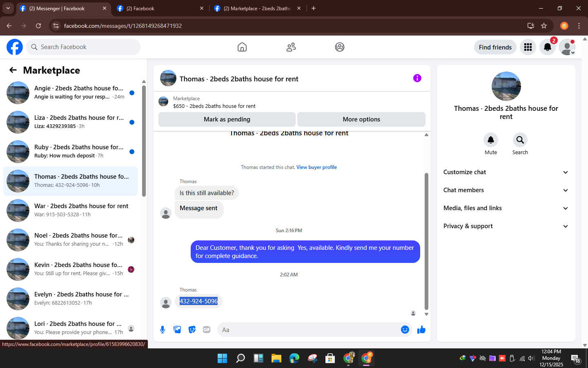This screenshot has width=588, height=368.
Task: Switch to the (2) Facebook tab
Action: [160, 8]
